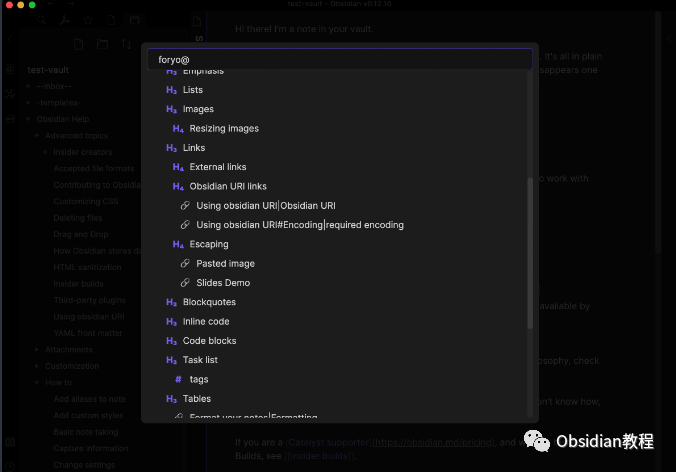The image size is (676, 472).
Task: Expand the Attachments folder arrow
Action: 37,350
